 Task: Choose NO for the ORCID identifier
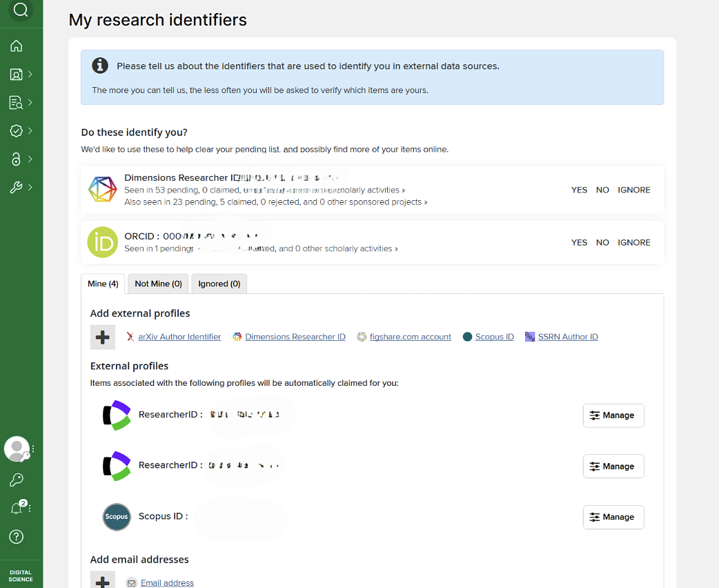602,242
